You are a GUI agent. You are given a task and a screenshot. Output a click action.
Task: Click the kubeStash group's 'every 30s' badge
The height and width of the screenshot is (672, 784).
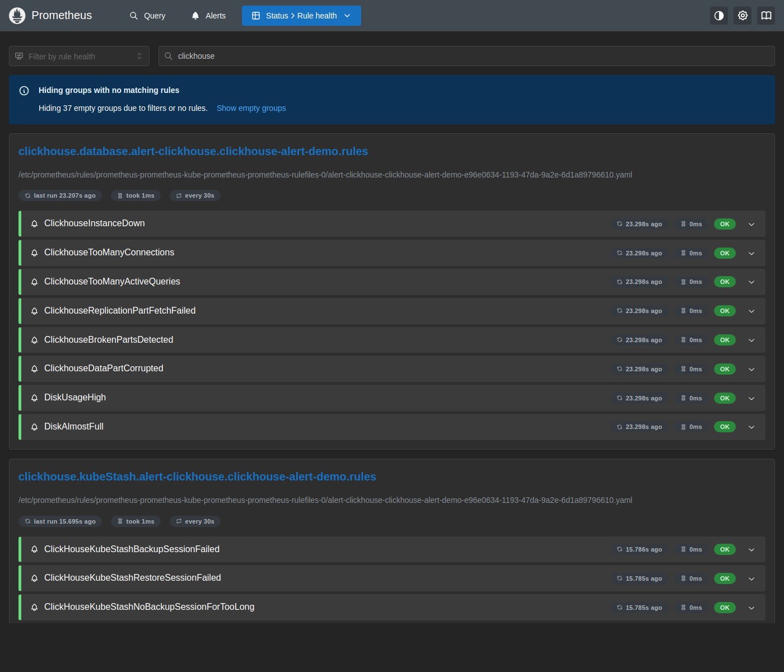coord(195,521)
